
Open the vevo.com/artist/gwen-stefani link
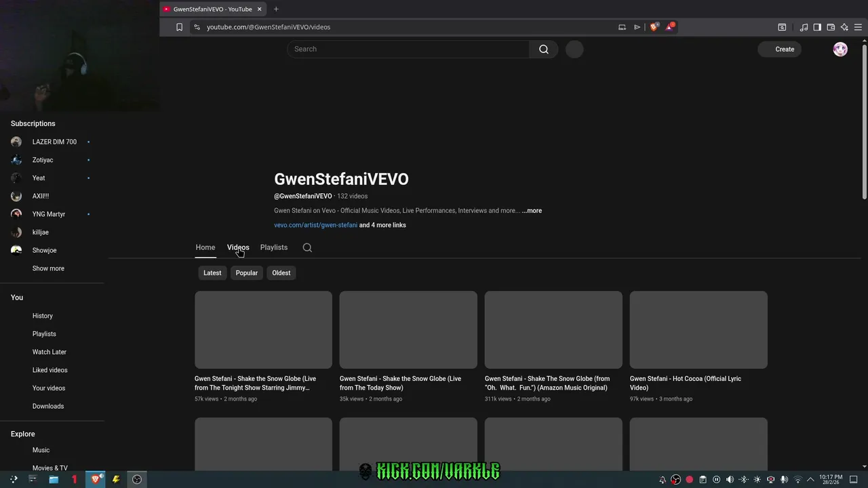[315, 225]
